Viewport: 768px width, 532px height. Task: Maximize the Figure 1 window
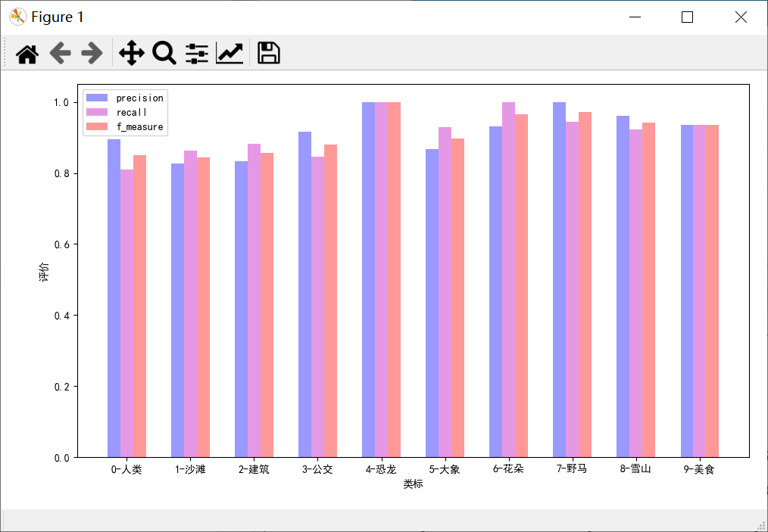(x=687, y=17)
